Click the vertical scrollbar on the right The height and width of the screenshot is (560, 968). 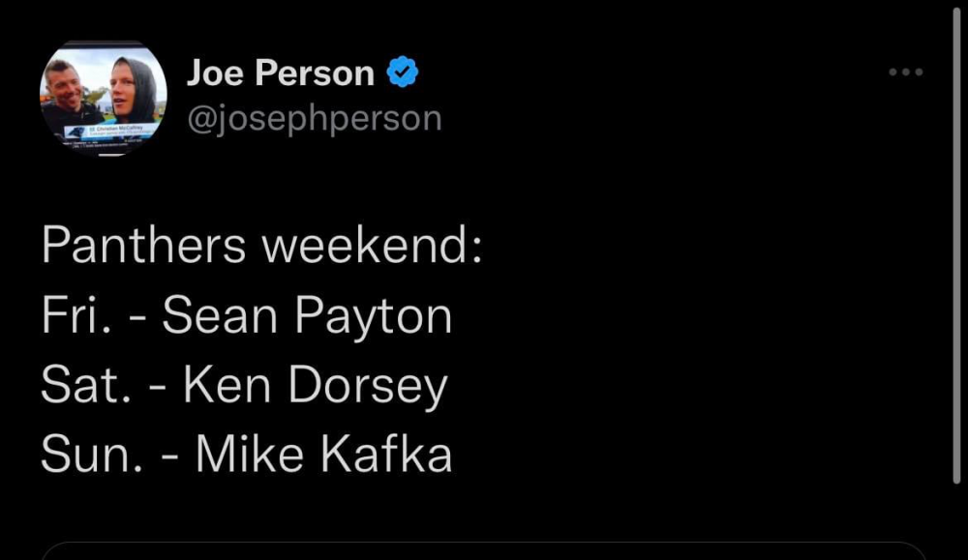956,242
